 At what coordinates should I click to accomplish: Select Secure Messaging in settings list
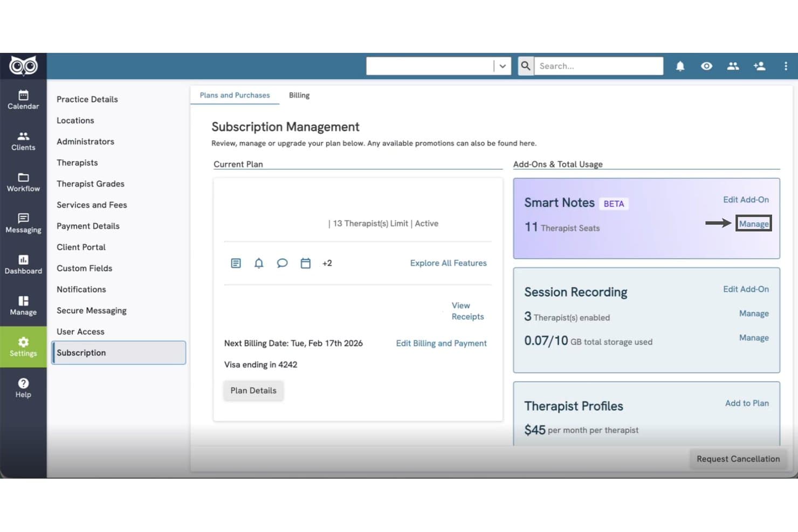coord(92,310)
